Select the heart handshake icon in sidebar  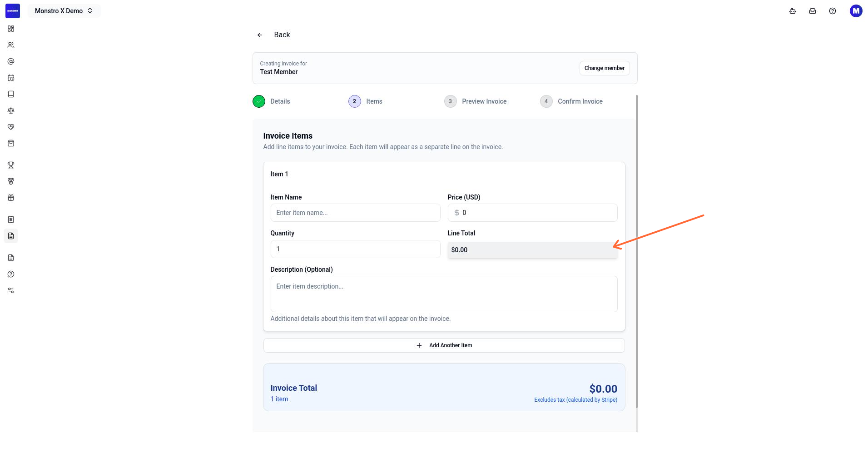11,127
